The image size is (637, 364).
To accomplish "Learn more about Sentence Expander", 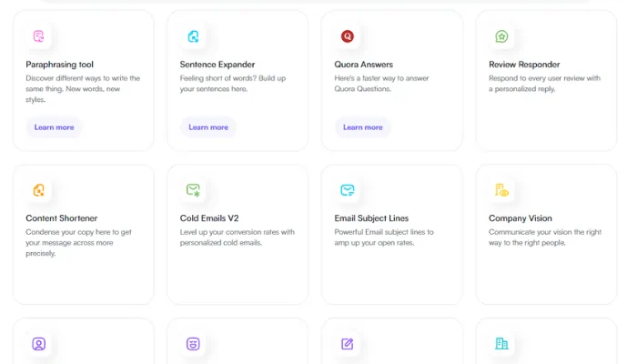I will [208, 127].
